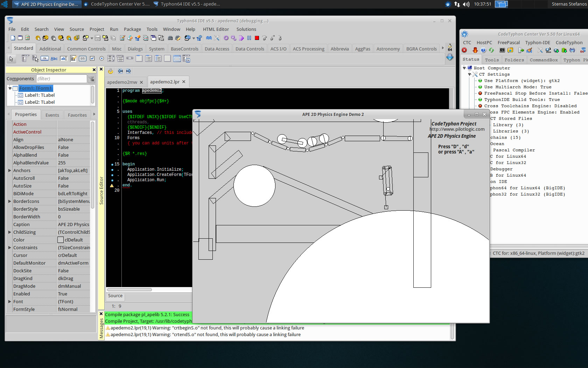Click the New Form toolbar icon
Screen dimensions: 588x368
pos(20,38)
